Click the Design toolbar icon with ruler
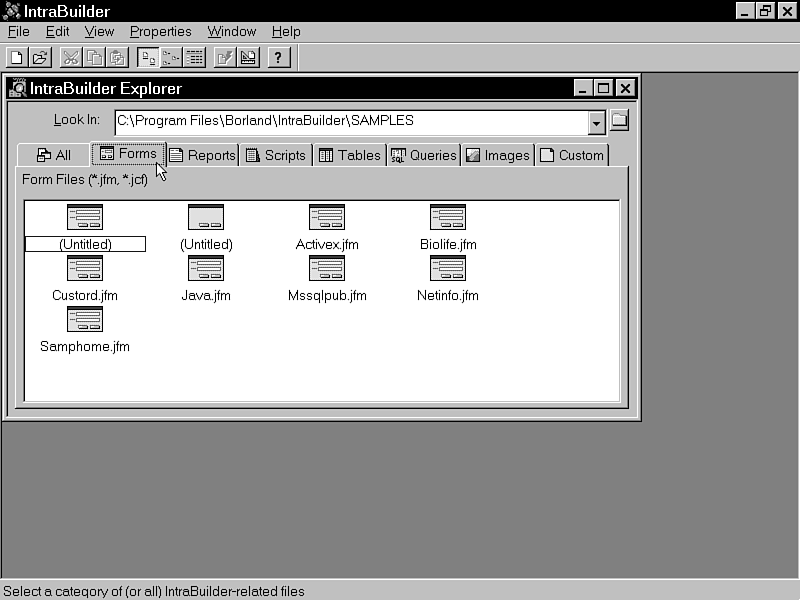The image size is (800, 600). pos(248,58)
